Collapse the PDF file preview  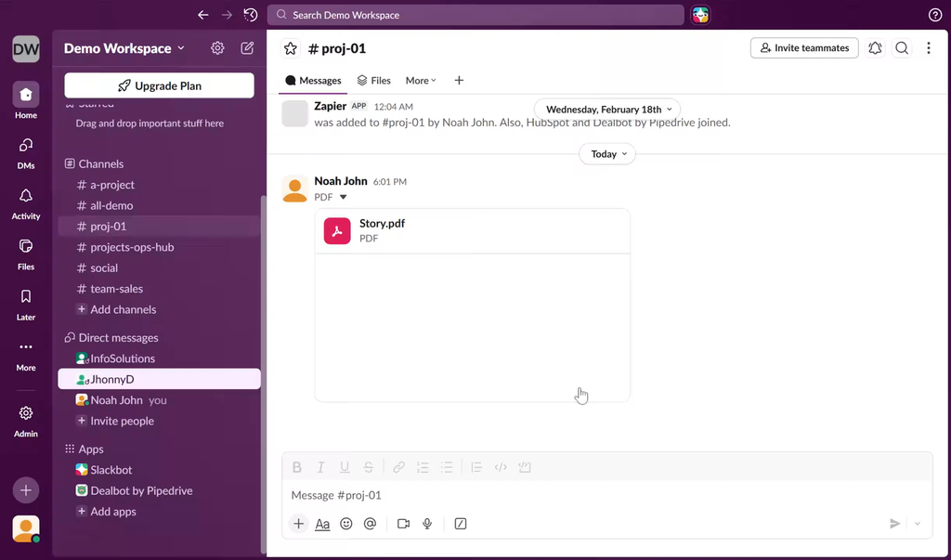click(x=343, y=197)
